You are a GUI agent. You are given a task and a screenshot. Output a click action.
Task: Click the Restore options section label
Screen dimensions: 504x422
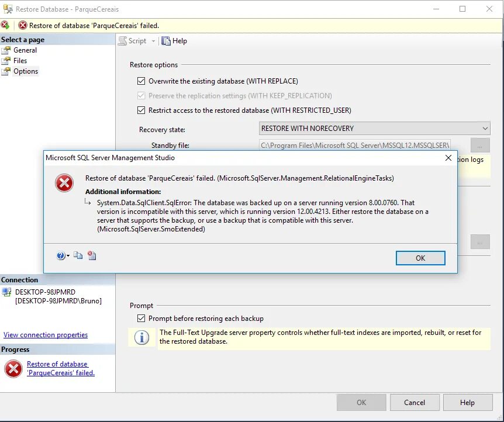click(x=154, y=65)
